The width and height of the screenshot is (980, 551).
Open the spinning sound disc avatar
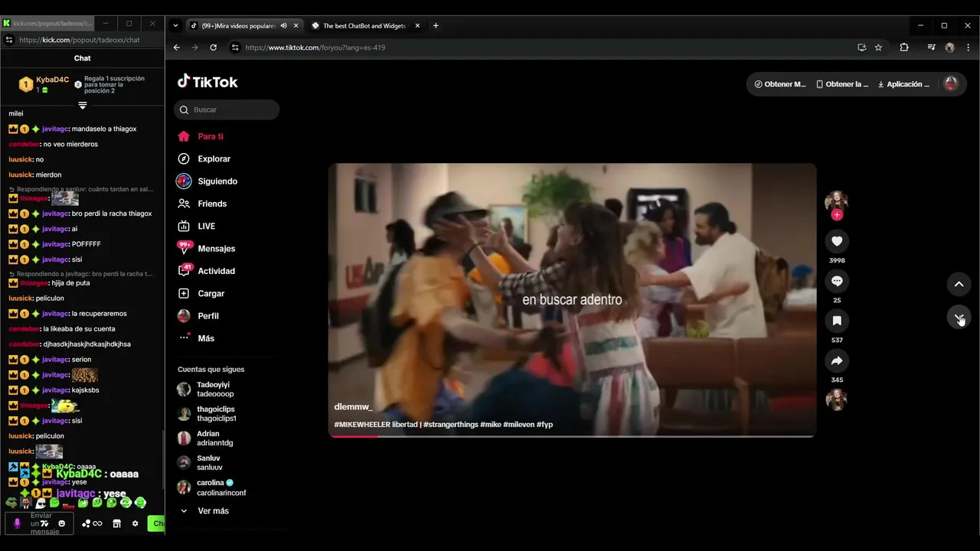[837, 399]
